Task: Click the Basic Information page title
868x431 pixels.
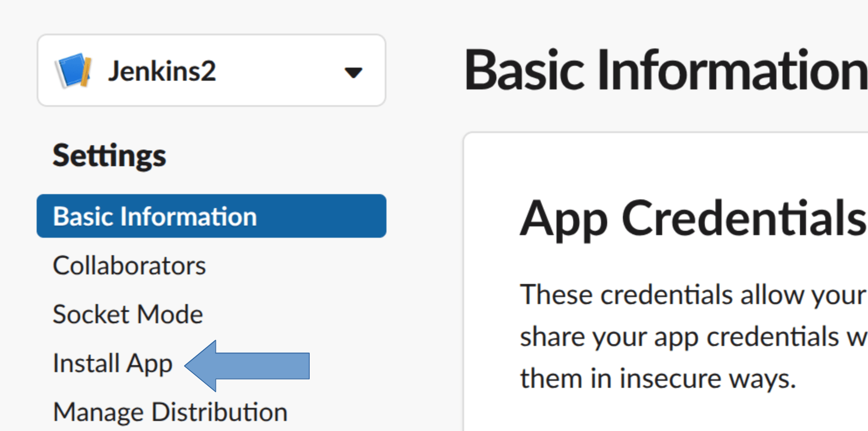Action: (x=665, y=70)
